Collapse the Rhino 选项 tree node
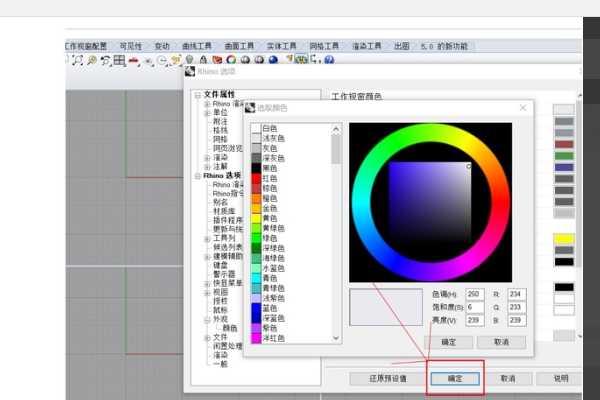 197,175
